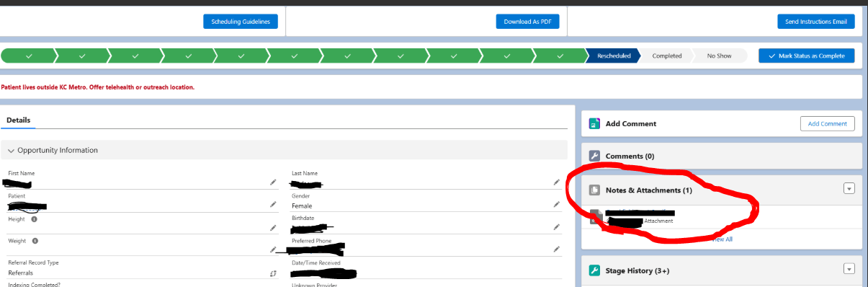Edit Birthdate field via the pencil icon

(556, 226)
